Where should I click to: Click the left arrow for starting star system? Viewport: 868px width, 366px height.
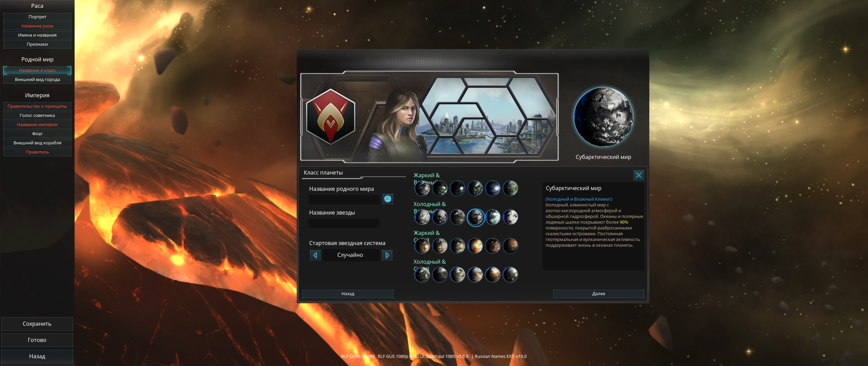coord(315,255)
